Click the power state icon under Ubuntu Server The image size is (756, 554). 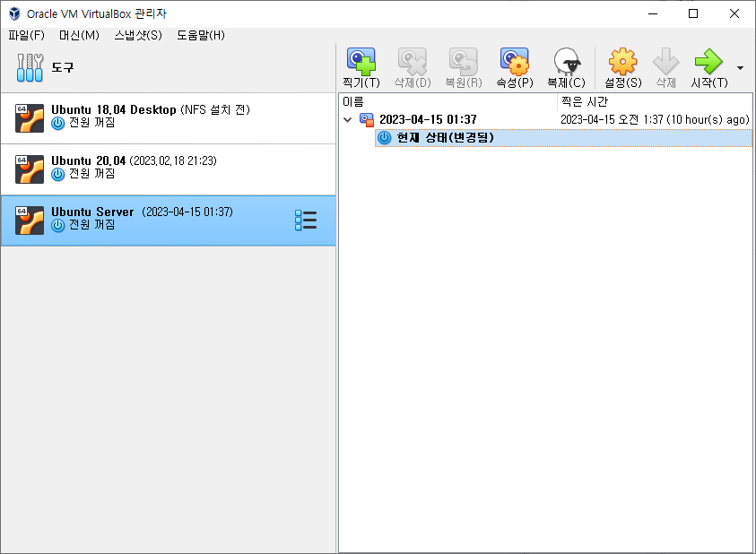pyautogui.click(x=58, y=226)
